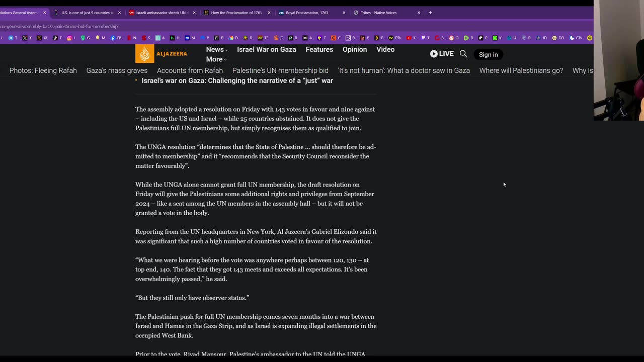The height and width of the screenshot is (362, 644).
Task: Click the address bar URL text
Action: (59, 26)
